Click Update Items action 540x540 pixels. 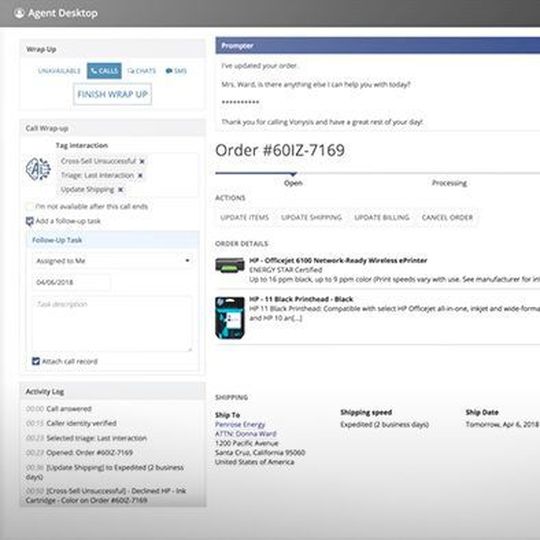(x=245, y=218)
